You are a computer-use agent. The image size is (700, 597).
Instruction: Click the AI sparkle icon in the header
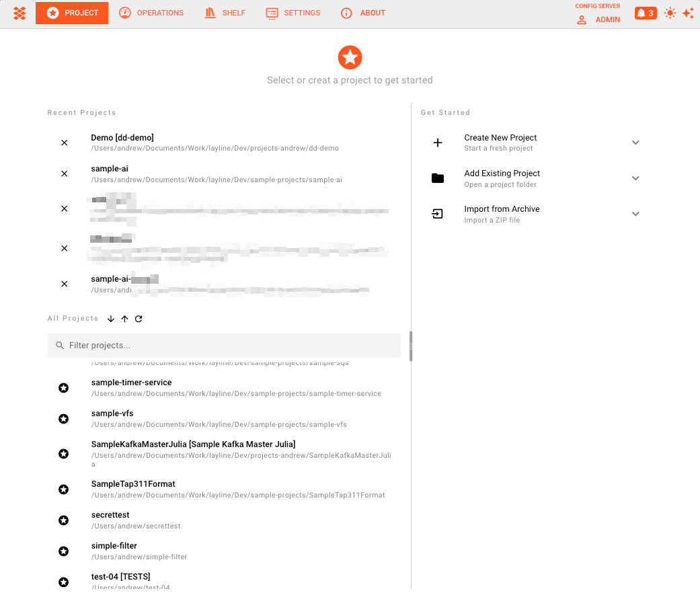coord(689,13)
